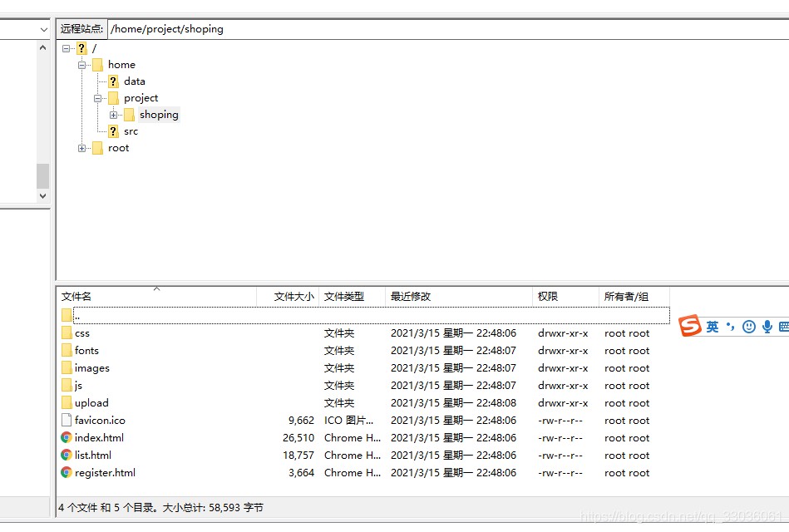Viewport: 789px width, 532px height.
Task: Click the js folder icon
Action: pos(67,386)
